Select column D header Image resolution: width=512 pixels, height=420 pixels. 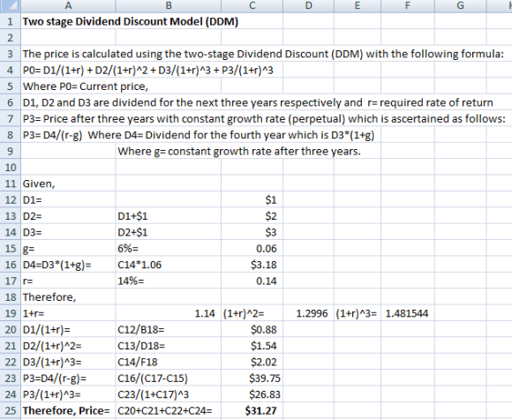click(308, 5)
